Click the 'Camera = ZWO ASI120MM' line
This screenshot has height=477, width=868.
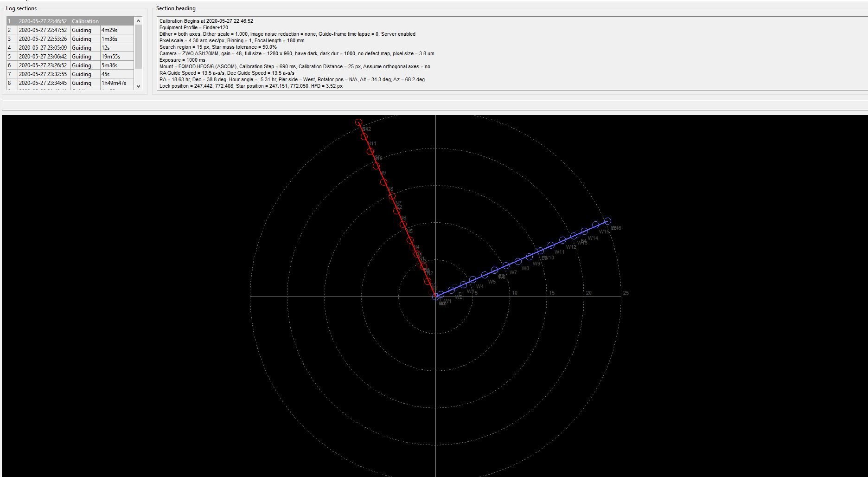click(x=297, y=53)
